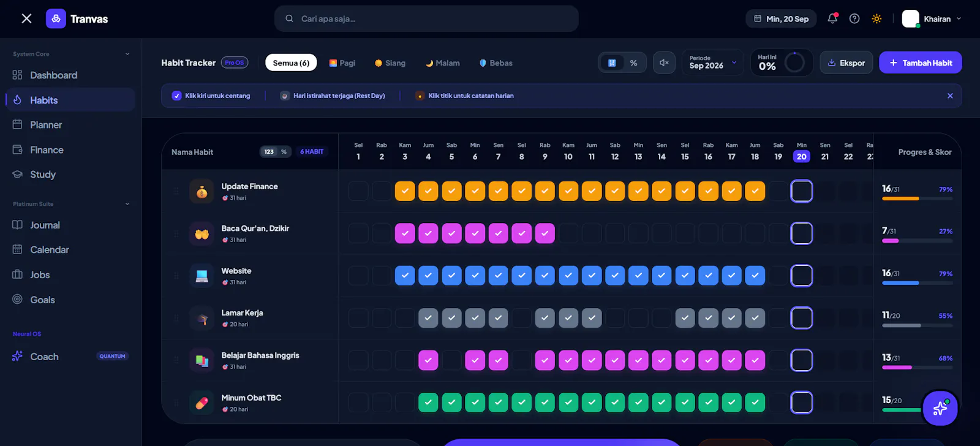Switch the view toggle to percent mode
Viewport: 980px width, 446px height.
tap(634, 63)
